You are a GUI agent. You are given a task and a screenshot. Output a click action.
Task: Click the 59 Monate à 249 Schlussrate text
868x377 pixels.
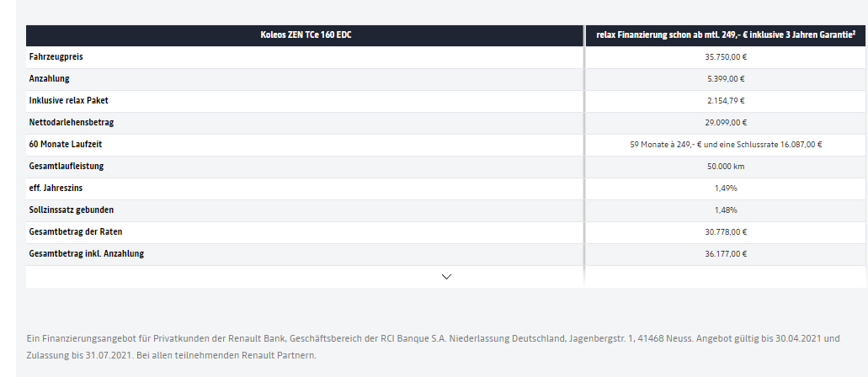726,145
